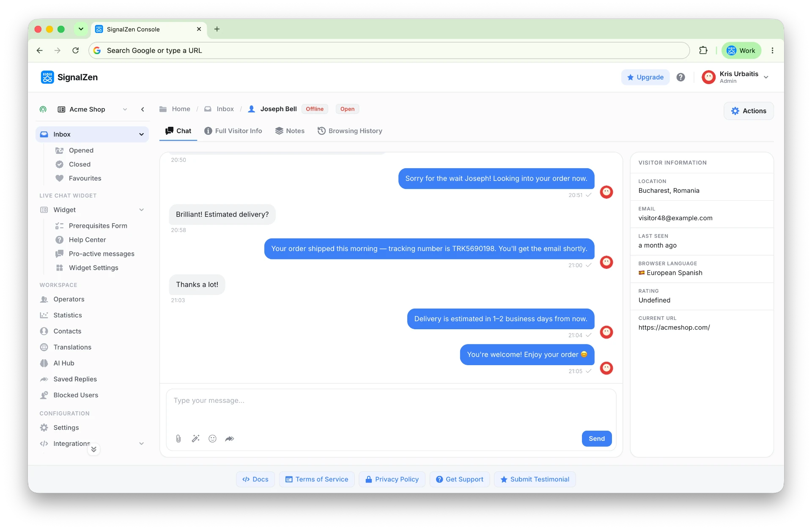Click the Upgrade button
This screenshot has width=812, height=530.
click(645, 77)
